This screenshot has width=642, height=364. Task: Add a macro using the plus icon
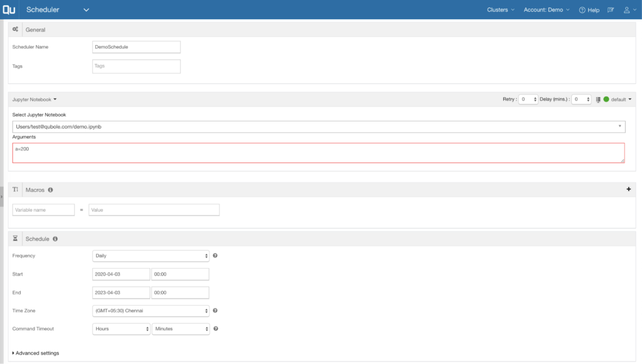[x=629, y=189]
